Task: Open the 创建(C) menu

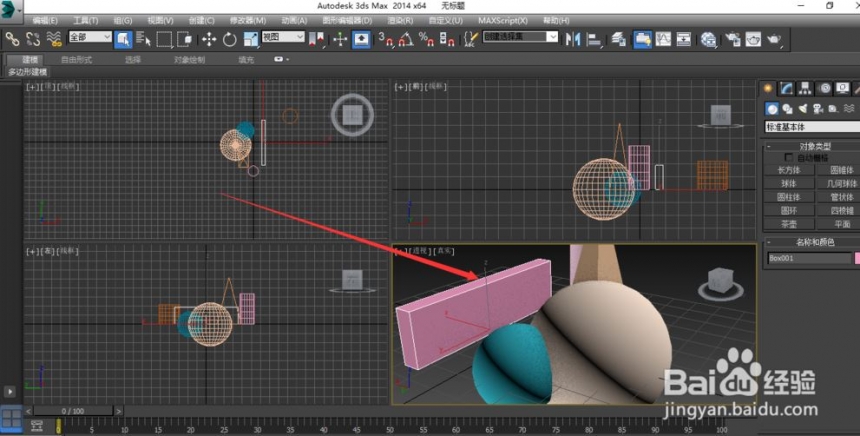Action: [x=201, y=20]
